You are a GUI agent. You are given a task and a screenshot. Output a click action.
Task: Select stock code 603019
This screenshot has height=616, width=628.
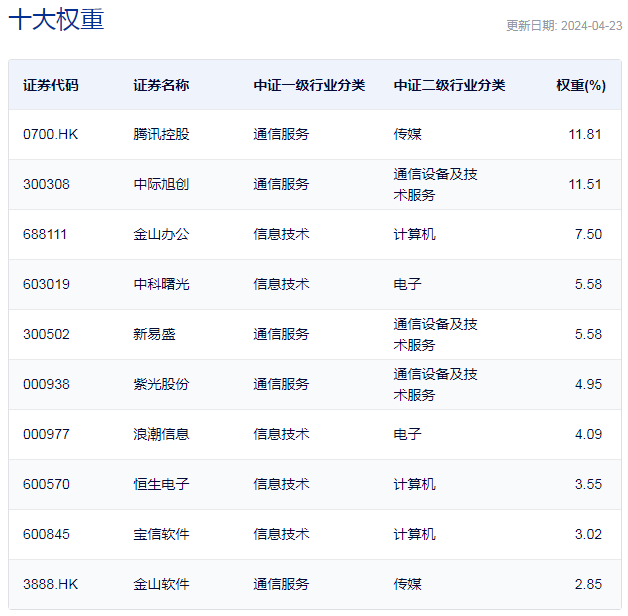tap(46, 284)
